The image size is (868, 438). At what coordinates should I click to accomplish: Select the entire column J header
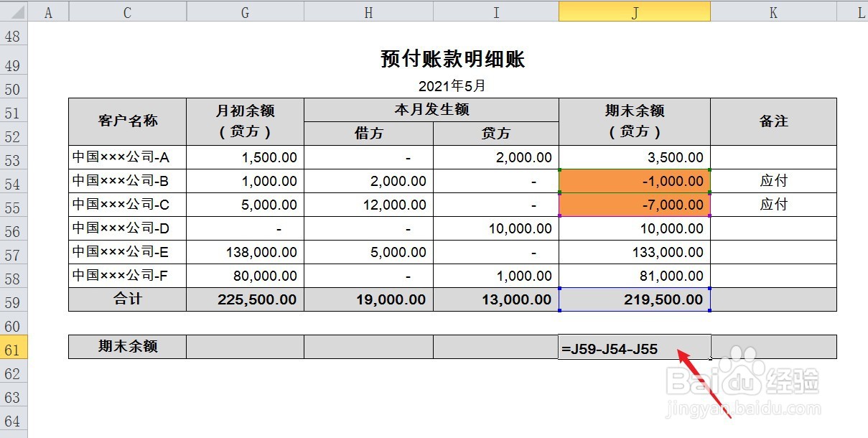(x=635, y=11)
